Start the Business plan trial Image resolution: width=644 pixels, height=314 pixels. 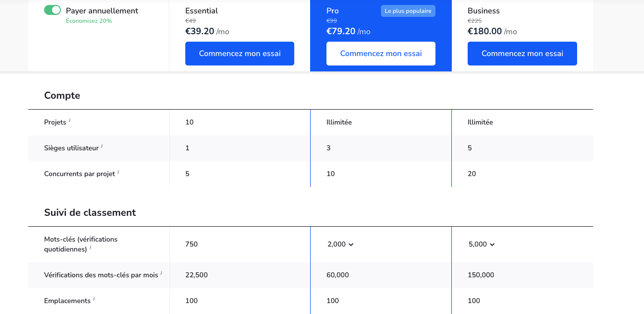click(x=522, y=54)
